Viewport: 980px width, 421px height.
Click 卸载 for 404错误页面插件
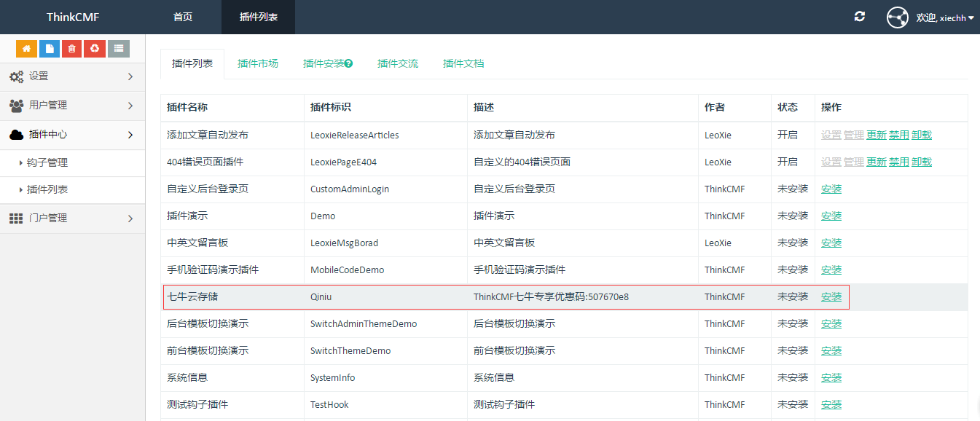[x=922, y=162]
